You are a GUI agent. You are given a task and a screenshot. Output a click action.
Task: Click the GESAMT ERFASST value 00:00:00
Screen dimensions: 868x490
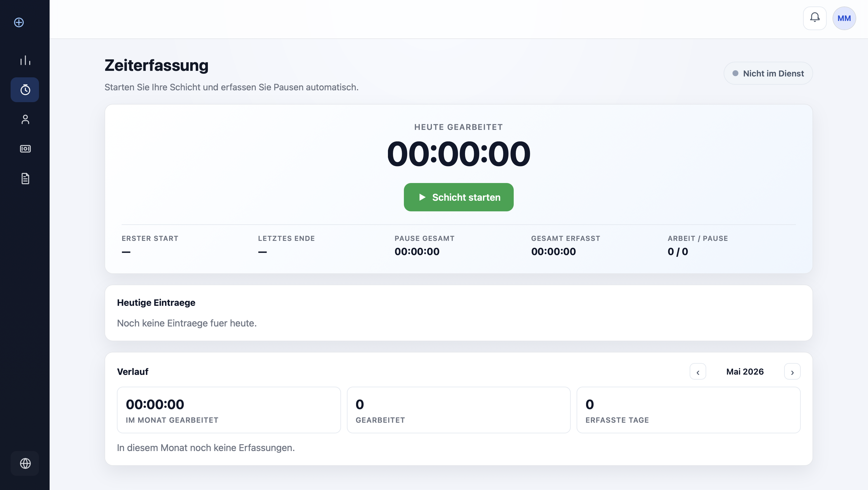coord(553,252)
